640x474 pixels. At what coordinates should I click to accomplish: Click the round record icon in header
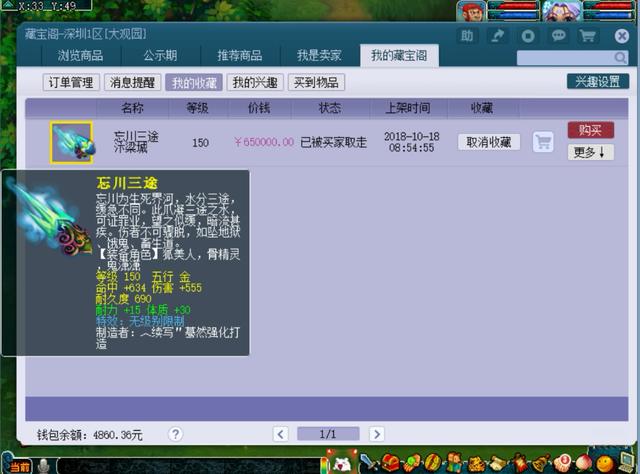(527, 35)
